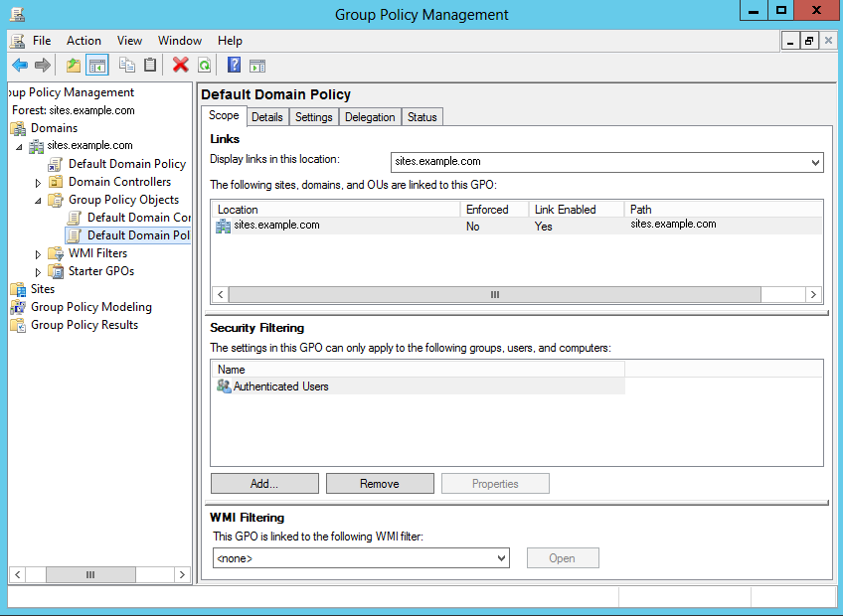Screen dimensions: 843x616
Task: Open the Window menu
Action: 180,41
